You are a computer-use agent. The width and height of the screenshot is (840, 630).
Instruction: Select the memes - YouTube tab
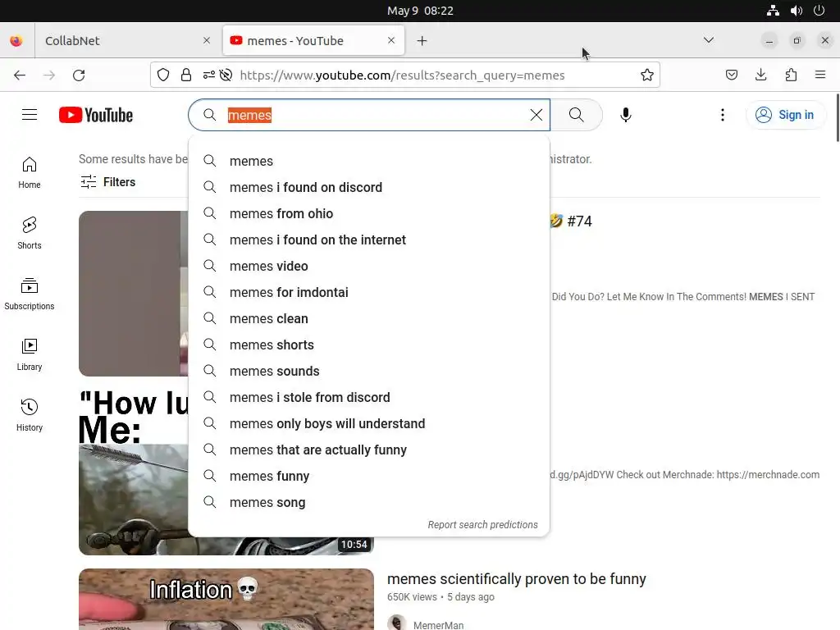point(313,41)
